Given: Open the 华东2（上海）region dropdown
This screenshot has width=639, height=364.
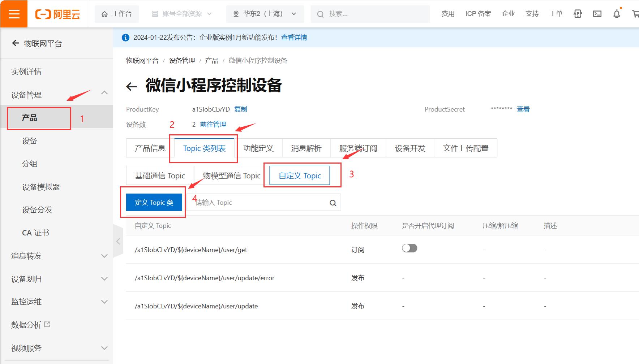Looking at the screenshot, I should click(265, 14).
